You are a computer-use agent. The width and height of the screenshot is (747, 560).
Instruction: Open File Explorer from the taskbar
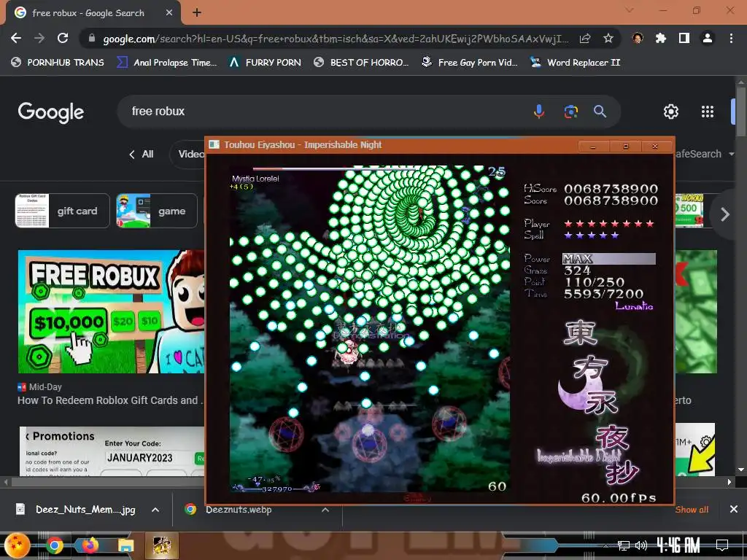click(125, 545)
